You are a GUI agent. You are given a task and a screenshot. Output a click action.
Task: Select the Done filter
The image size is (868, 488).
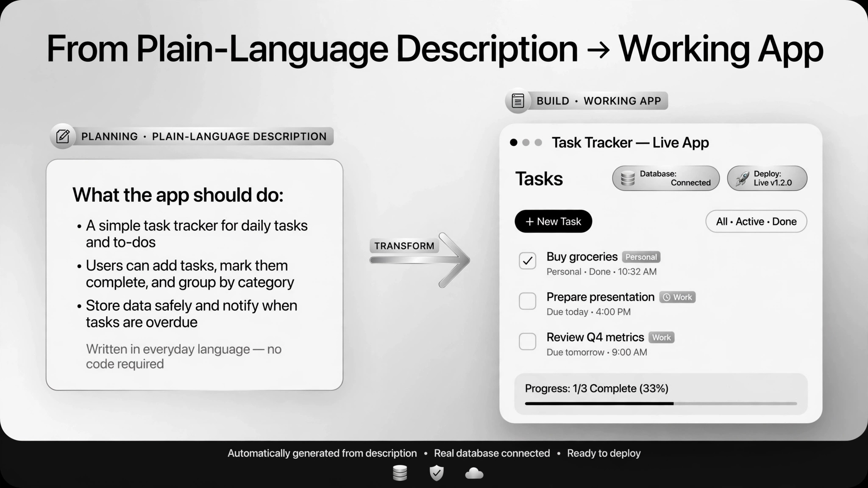(784, 222)
